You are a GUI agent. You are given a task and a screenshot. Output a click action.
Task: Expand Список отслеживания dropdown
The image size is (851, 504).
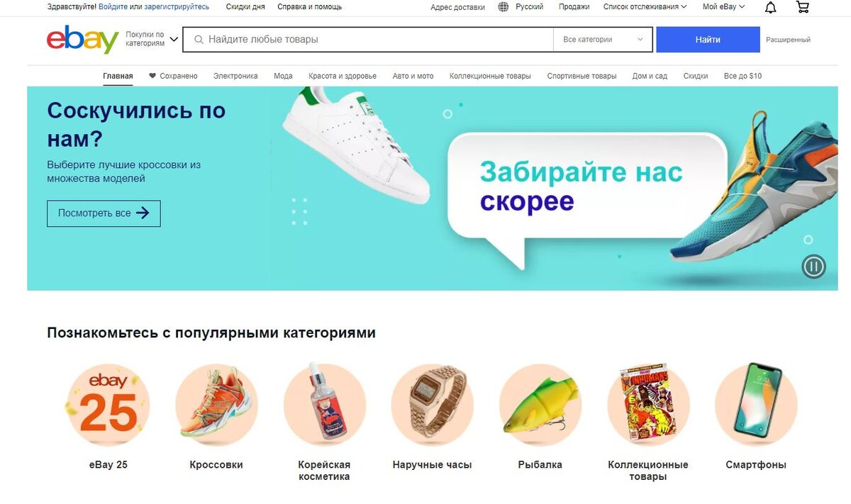[645, 7]
